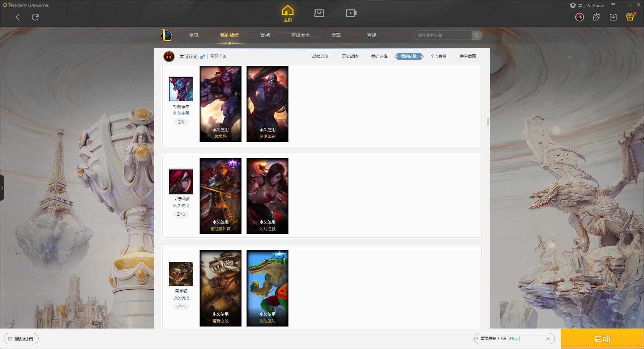
Task: Open 辅助设置 settings button
Action: click(21, 339)
